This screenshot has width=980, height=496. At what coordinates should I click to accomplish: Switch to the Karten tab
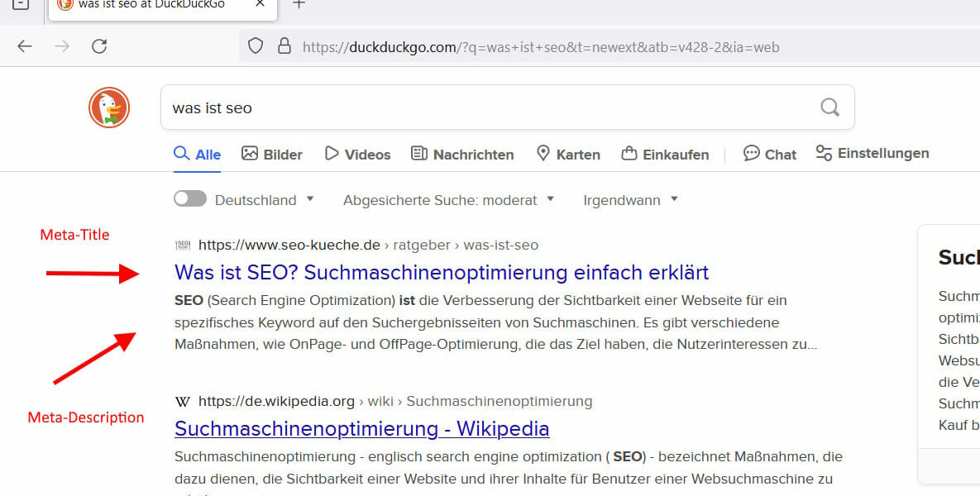tap(568, 155)
